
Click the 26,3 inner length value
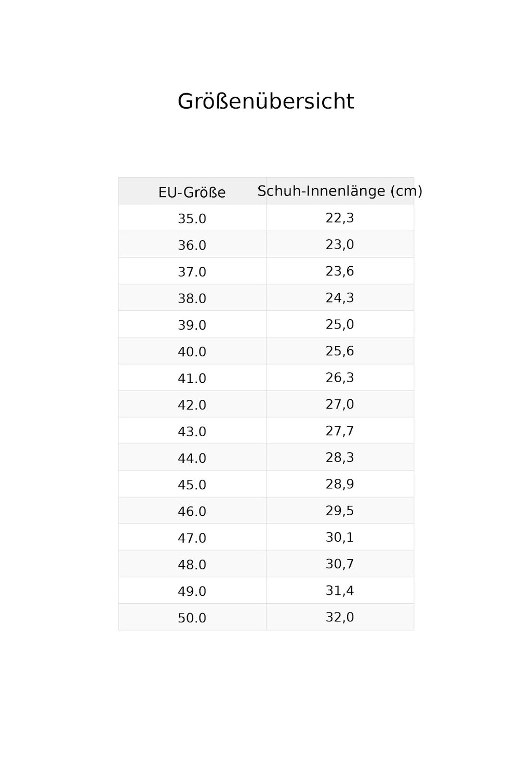tap(340, 377)
